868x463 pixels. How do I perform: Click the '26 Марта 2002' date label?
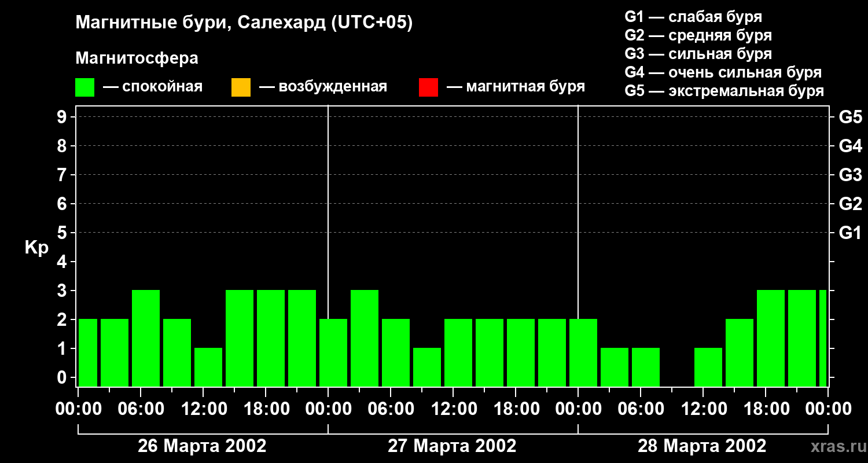[202, 446]
